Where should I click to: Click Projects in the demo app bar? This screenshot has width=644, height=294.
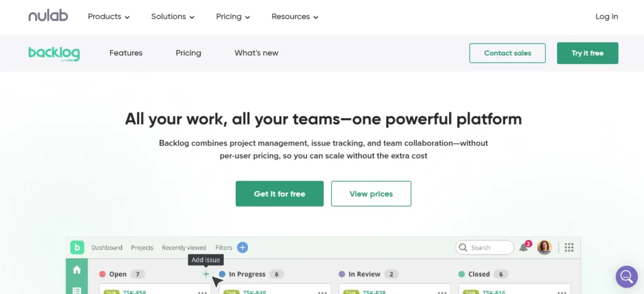[142, 248]
